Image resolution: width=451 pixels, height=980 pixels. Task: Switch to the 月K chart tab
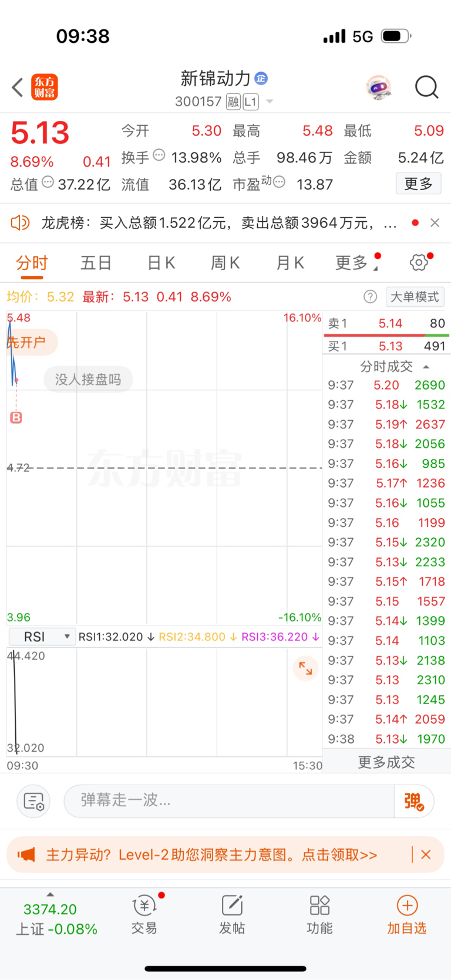click(290, 263)
